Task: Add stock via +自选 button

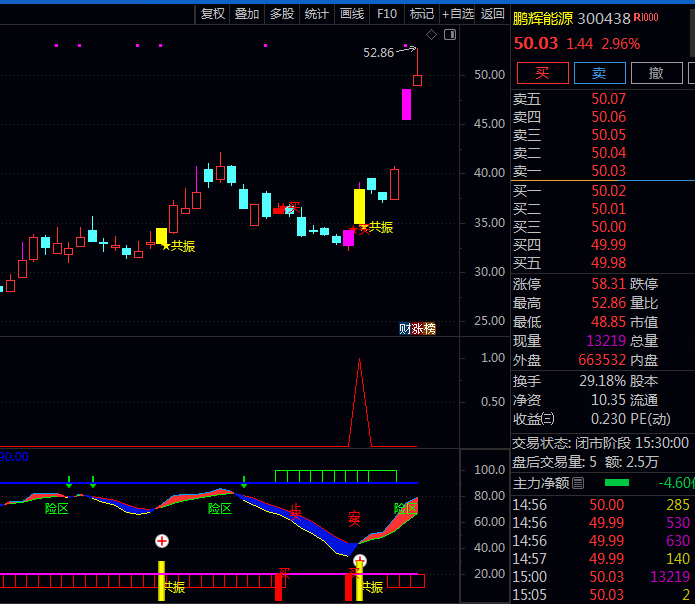Action: point(458,13)
